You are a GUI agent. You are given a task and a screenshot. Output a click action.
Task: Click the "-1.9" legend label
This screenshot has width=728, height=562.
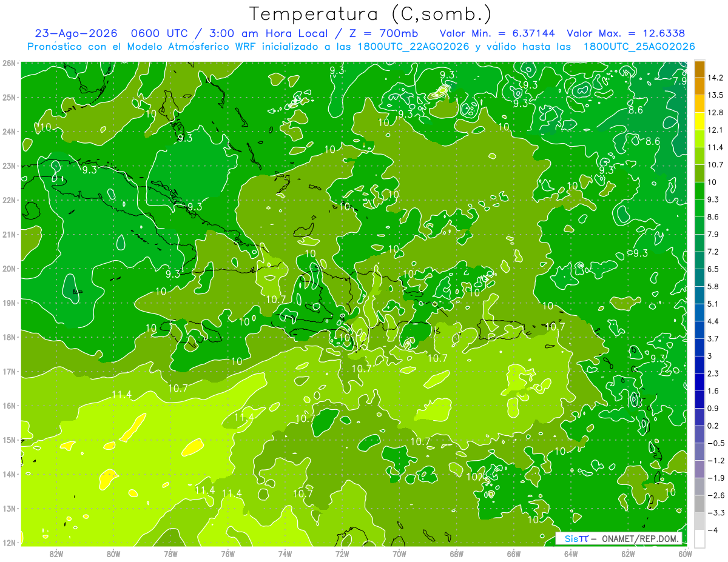point(715,478)
